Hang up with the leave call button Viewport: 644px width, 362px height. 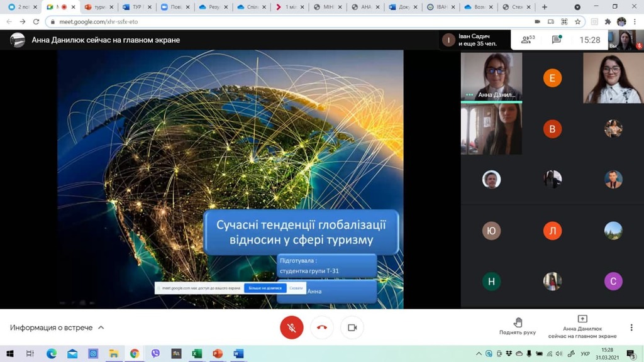coord(322,327)
